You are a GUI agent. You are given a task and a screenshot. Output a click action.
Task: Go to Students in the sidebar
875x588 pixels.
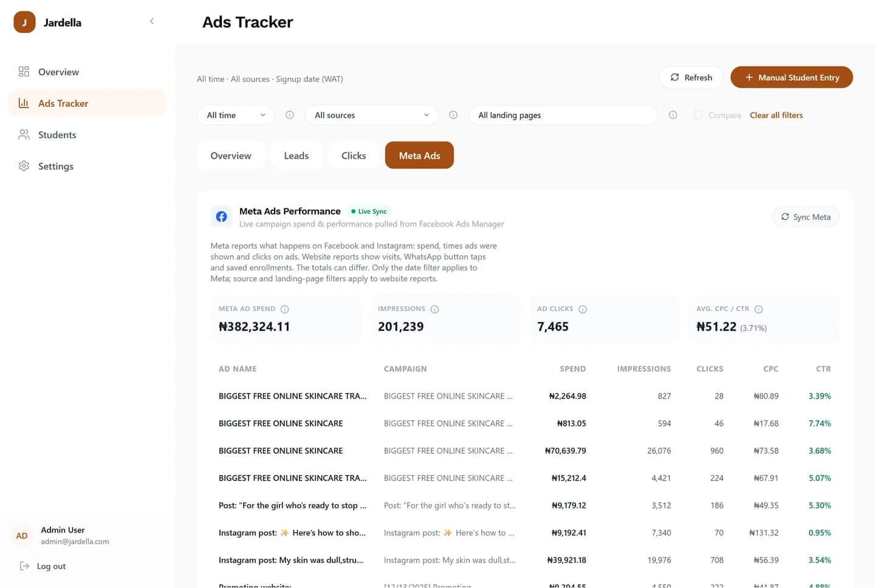point(87,135)
